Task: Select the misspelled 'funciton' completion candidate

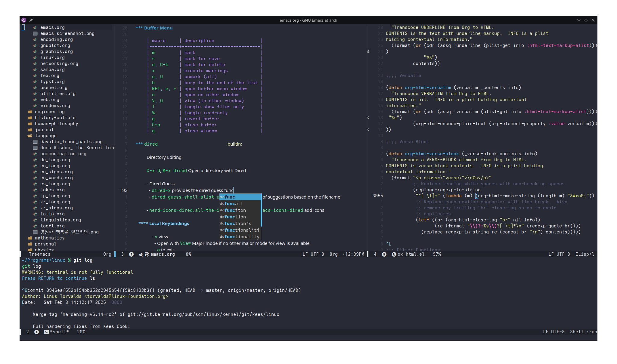Action: tap(240, 210)
